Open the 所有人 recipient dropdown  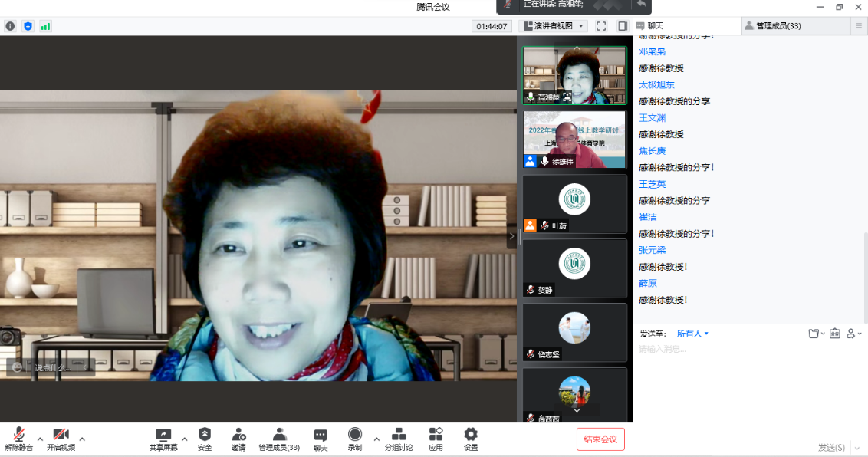692,334
